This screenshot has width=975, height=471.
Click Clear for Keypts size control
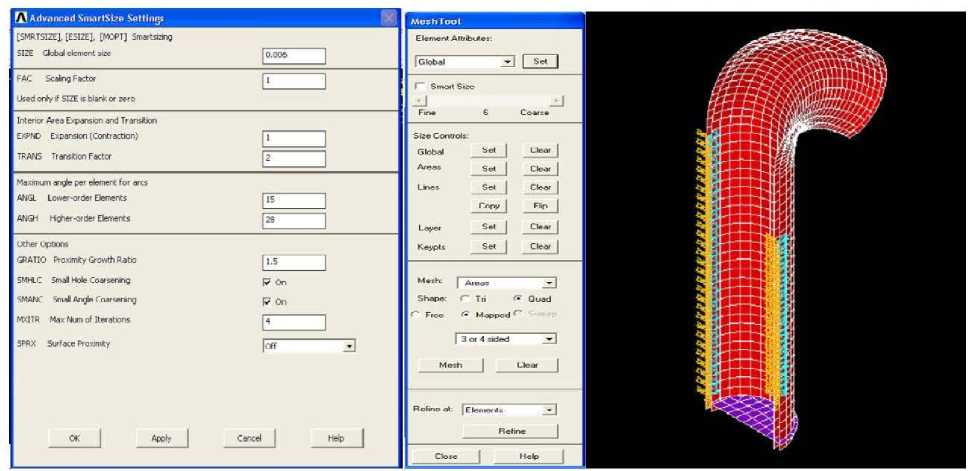click(540, 246)
